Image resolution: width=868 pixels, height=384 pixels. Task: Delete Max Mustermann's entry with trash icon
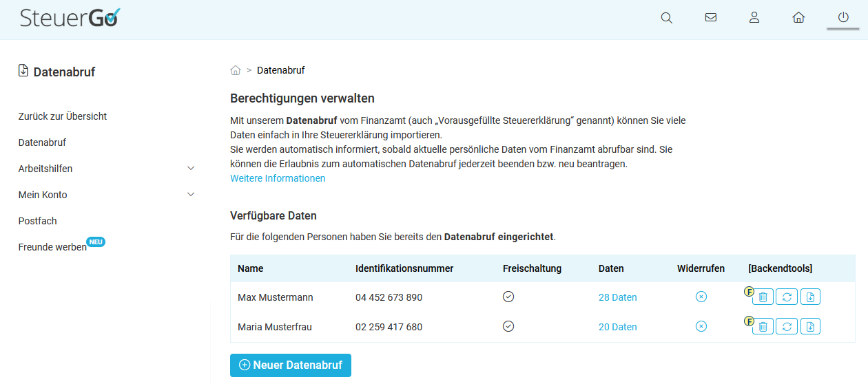[763, 297]
